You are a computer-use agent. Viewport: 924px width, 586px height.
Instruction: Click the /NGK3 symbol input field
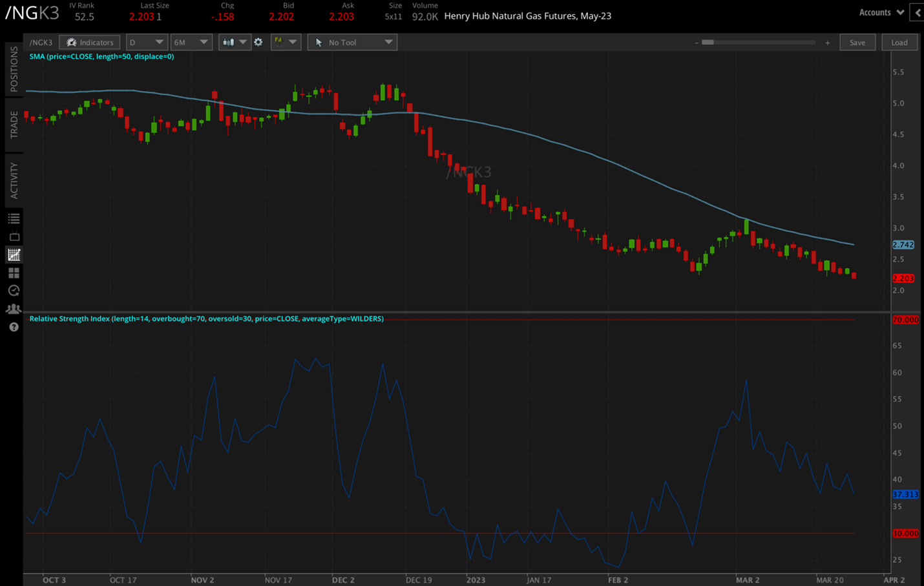[x=41, y=42]
